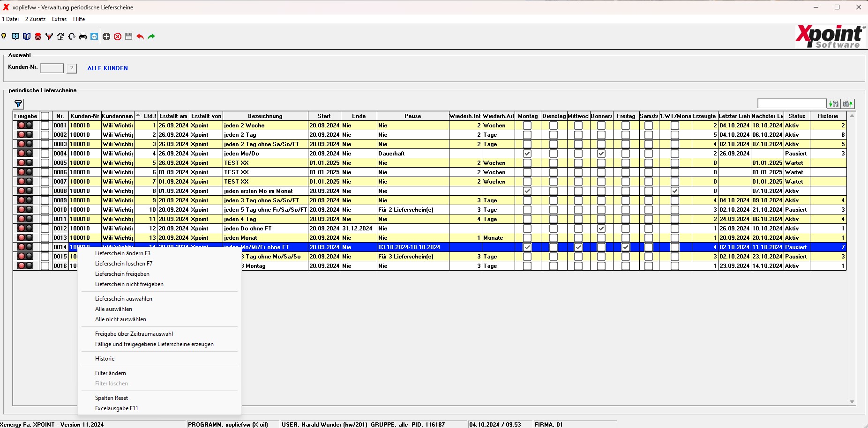The width and height of the screenshot is (868, 428).
Task: Open the '1 Datei' menu
Action: (10, 19)
